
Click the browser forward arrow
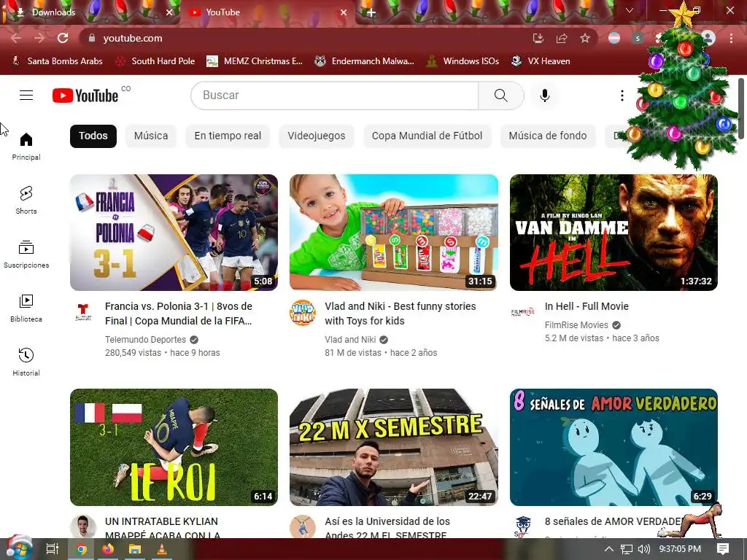pos(39,38)
